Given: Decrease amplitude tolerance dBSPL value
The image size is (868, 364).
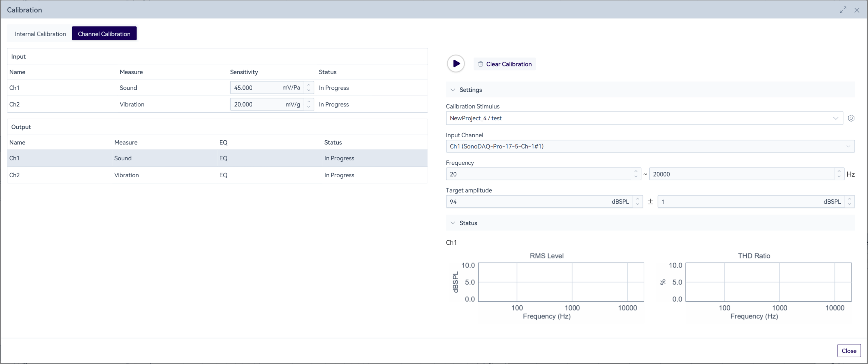Looking at the screenshot, I should tap(849, 204).
